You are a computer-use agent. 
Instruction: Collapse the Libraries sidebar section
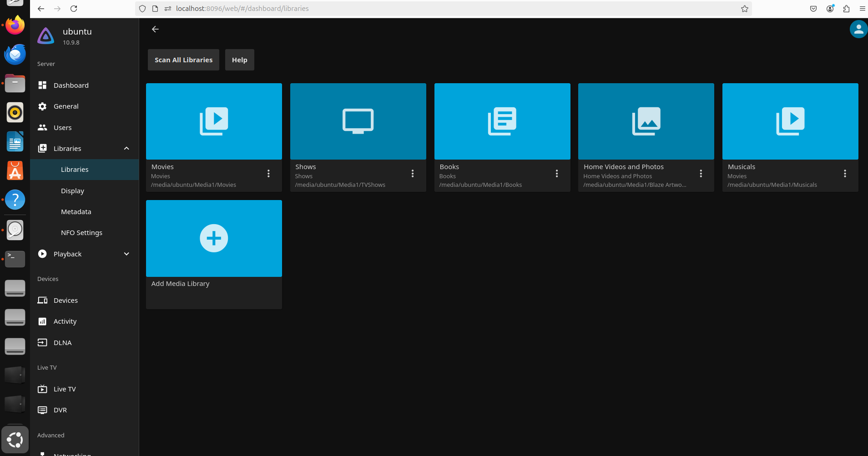tap(126, 149)
